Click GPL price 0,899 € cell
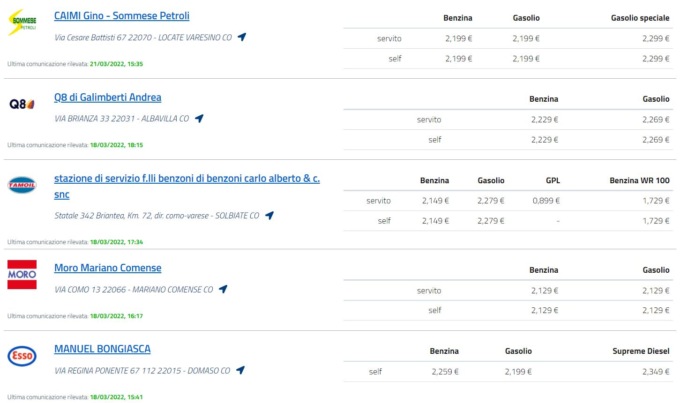Image resolution: width=680 pixels, height=403 pixels. (x=546, y=200)
